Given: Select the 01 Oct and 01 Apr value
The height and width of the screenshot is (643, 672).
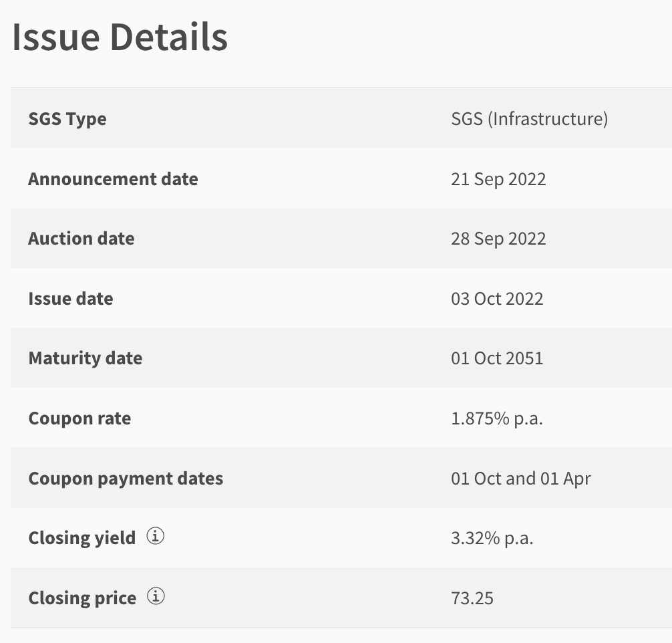Looking at the screenshot, I should coord(521,479).
